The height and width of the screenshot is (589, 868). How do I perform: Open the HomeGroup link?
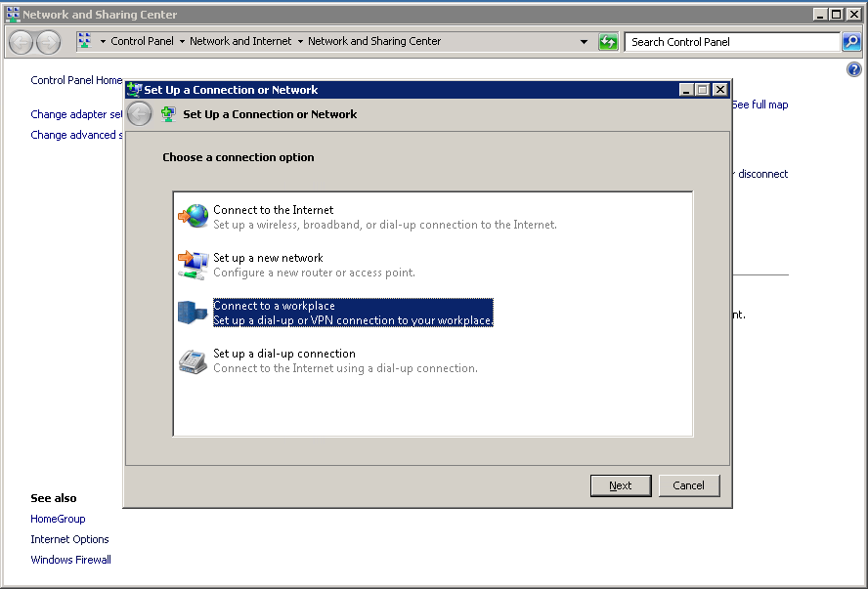pyautogui.click(x=58, y=519)
